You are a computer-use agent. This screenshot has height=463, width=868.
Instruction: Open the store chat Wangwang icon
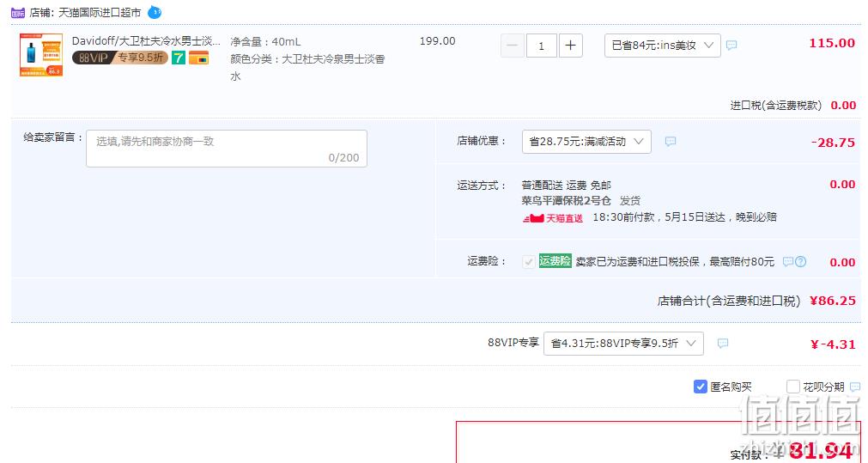[155, 12]
